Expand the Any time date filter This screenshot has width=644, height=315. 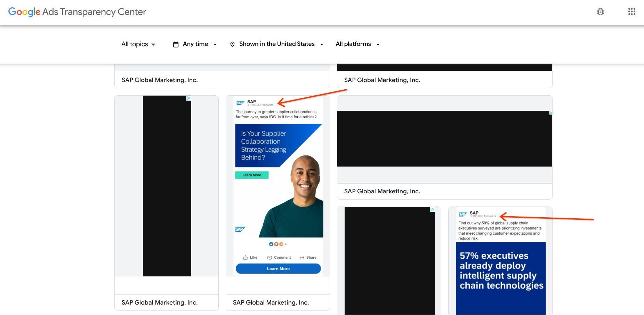(195, 44)
